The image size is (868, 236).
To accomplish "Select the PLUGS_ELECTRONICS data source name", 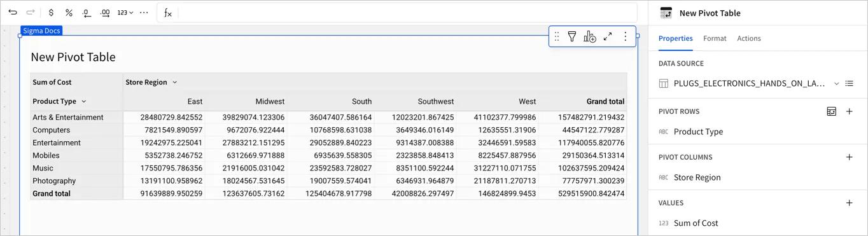I will (x=749, y=83).
